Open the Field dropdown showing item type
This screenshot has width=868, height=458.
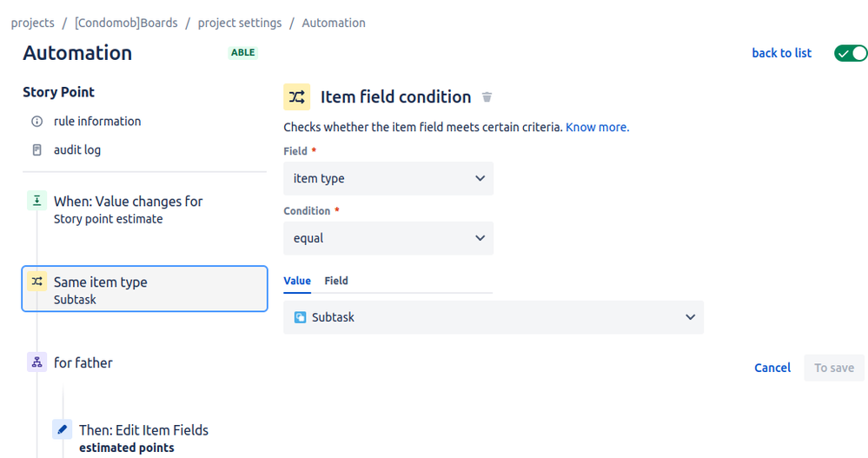tap(388, 178)
